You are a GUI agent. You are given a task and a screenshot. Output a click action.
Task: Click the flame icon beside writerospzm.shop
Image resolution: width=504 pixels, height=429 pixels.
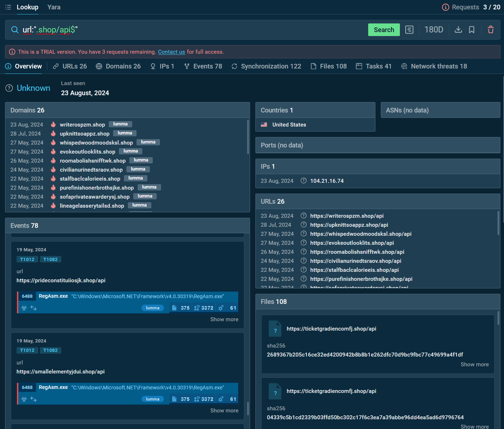coord(53,124)
